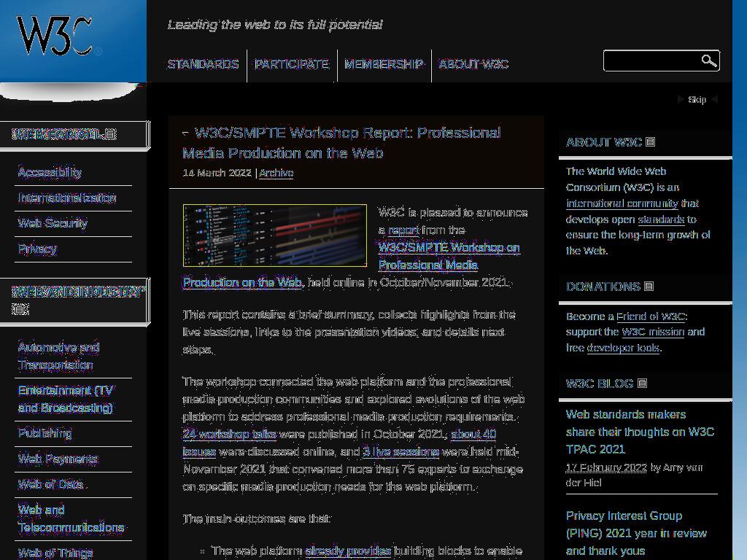Viewport: 747px width, 560px height.
Task: Open the Privacy Interest Group (PING) post
Action: 636,533
